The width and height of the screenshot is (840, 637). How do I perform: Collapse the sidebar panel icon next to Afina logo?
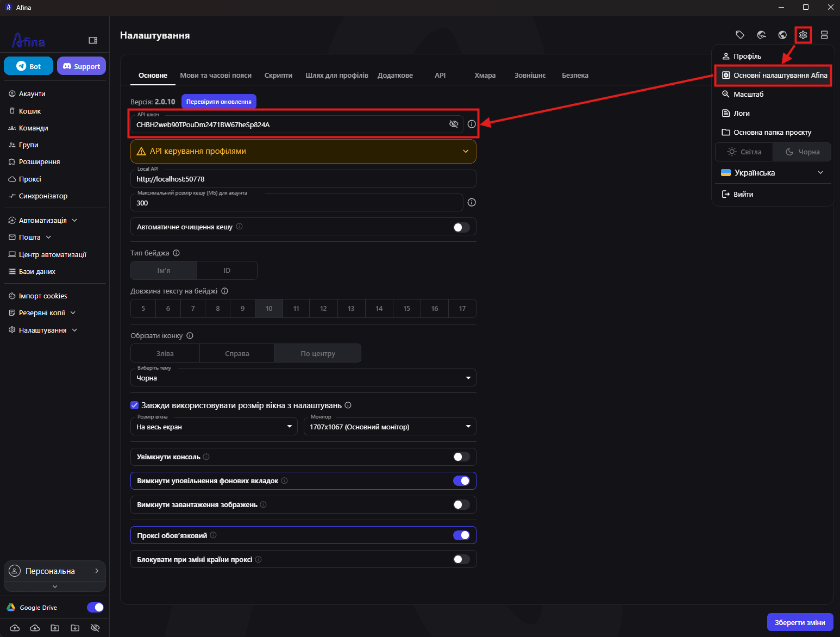point(93,40)
